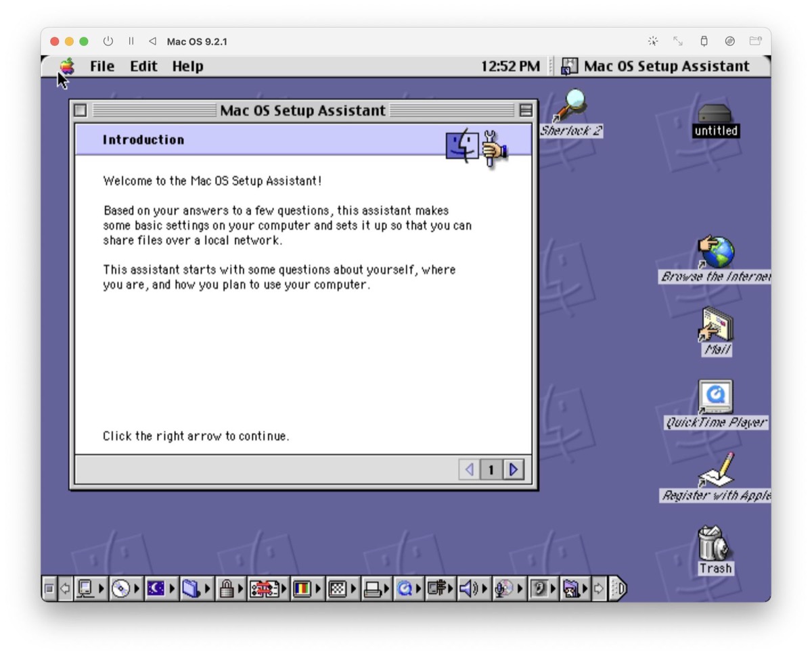Open the monitor color depth module
Image resolution: width=812 pixels, height=656 pixels.
click(x=308, y=589)
